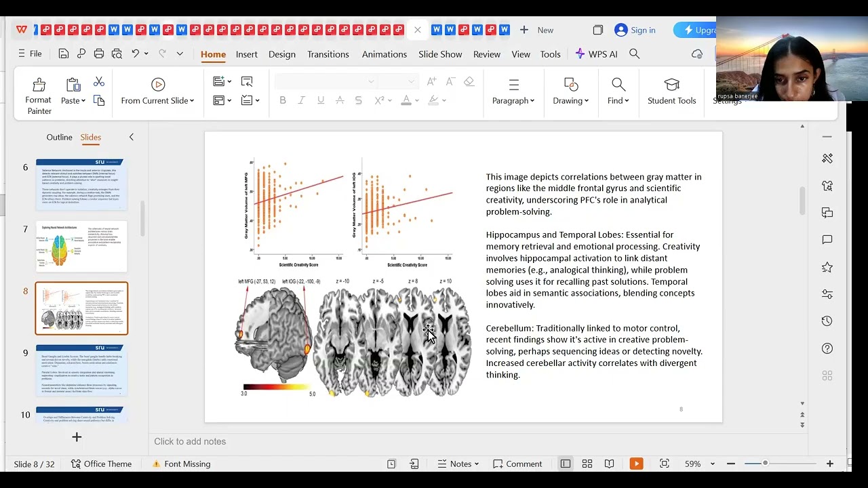Click the Decrease Font Size icon
Screen dimensions: 868x488
450,81
